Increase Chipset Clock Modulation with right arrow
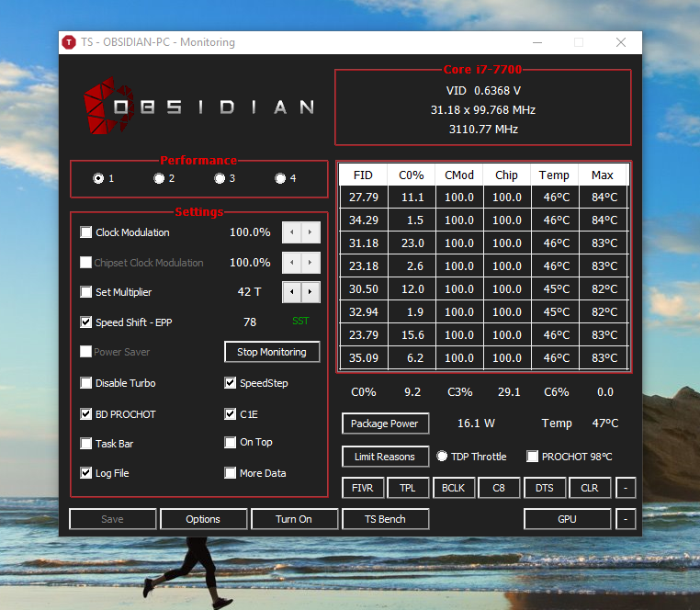 [310, 262]
